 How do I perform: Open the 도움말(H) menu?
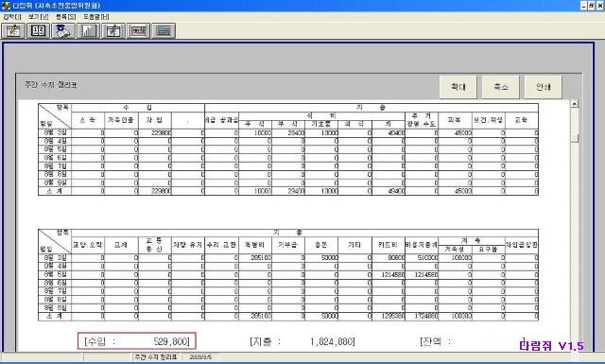pyautogui.click(x=96, y=17)
